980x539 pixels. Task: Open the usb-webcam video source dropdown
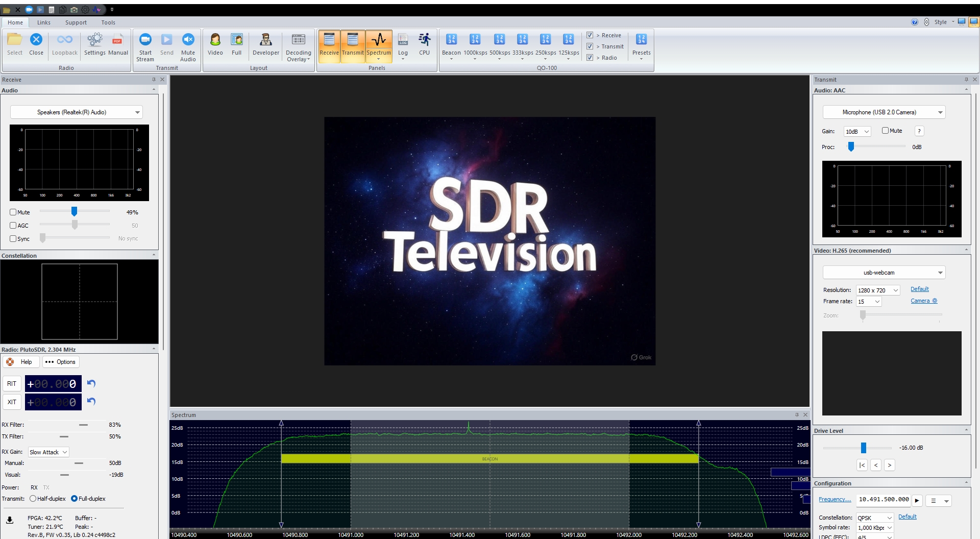point(884,273)
